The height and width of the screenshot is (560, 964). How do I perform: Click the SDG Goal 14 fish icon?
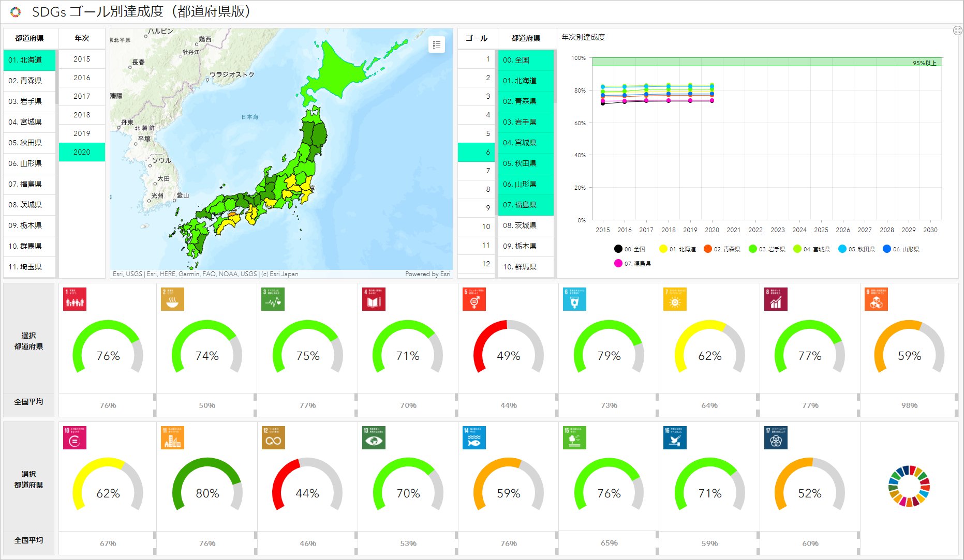[474, 437]
